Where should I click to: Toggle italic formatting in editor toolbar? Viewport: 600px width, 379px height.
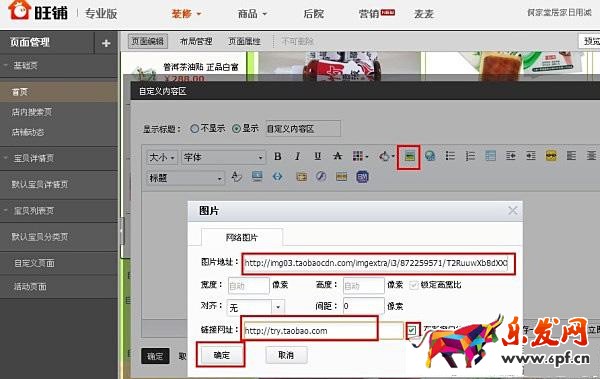click(x=297, y=156)
